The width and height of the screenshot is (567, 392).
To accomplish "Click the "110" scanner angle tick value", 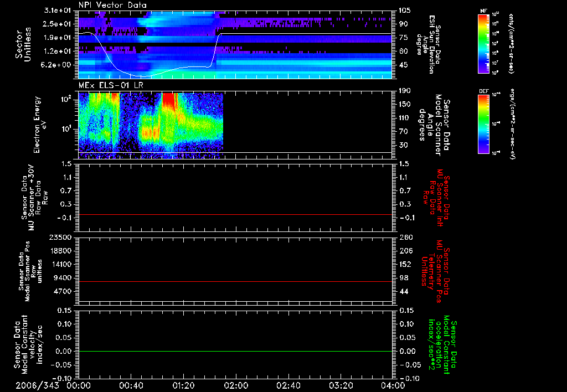I will point(405,118).
